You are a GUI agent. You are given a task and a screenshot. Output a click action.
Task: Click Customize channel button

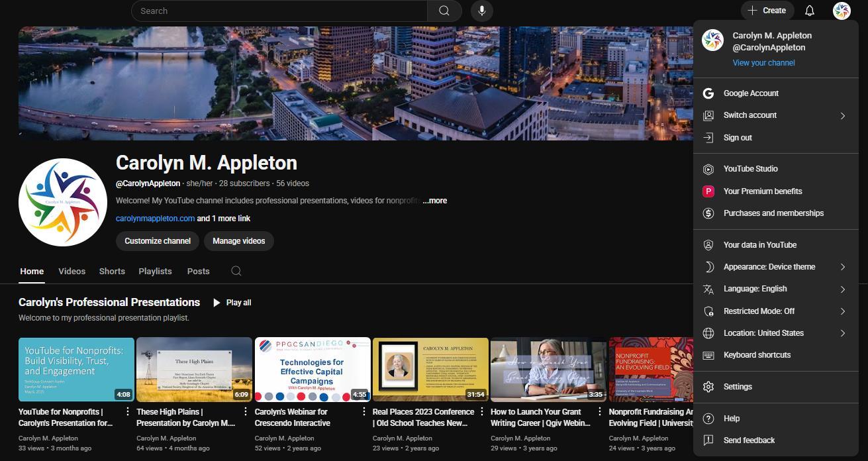coord(158,241)
